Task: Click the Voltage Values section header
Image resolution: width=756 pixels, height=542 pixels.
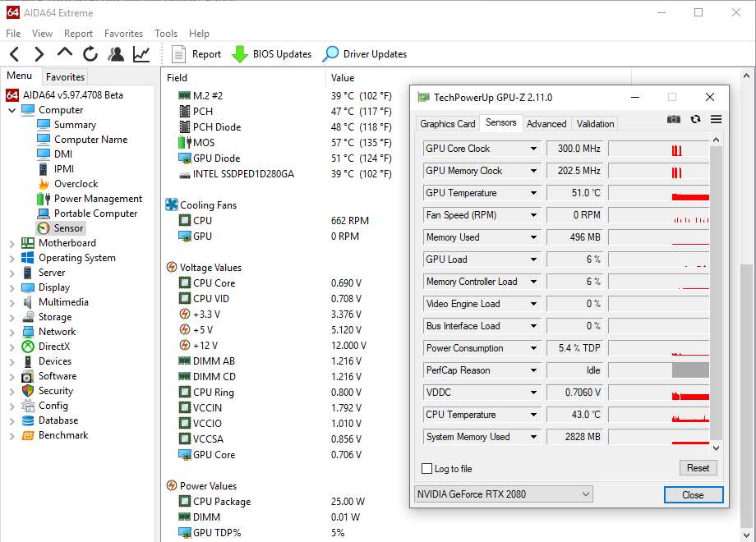Action: point(204,268)
